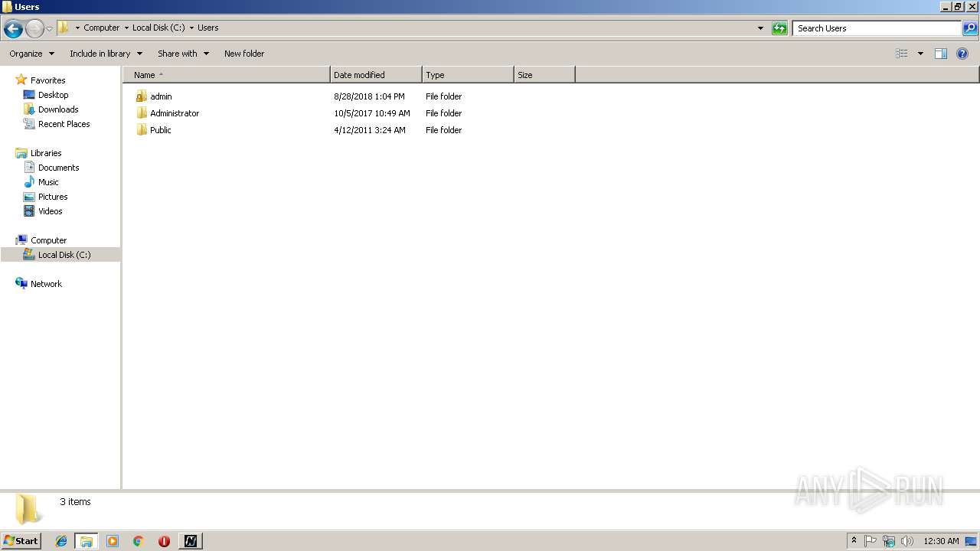Open Help with the question mark icon
The height and width of the screenshot is (551, 980).
tap(962, 54)
